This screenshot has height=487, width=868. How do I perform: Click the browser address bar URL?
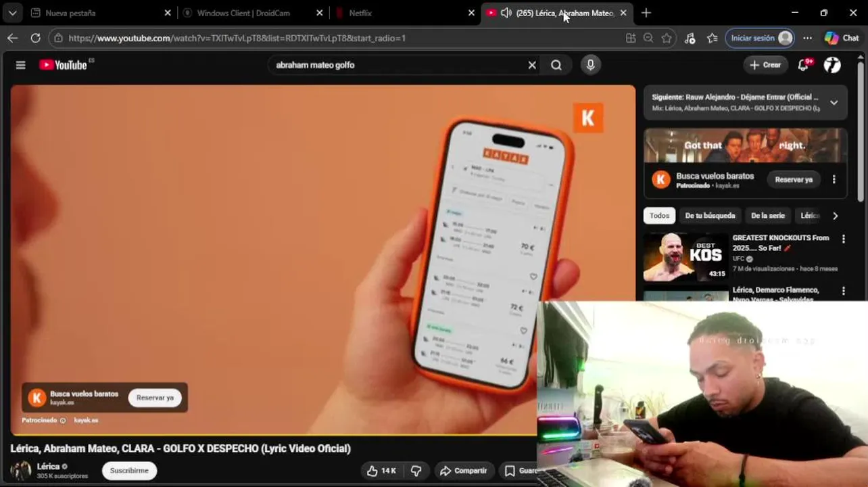(237, 38)
